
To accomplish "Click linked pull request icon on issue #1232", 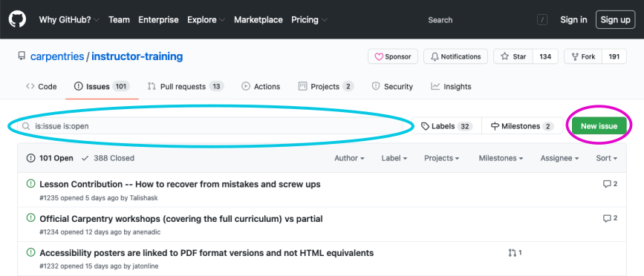I will (513, 253).
